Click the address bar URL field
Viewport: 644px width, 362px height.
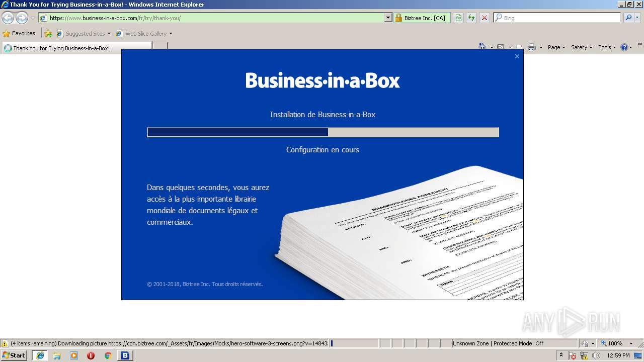[x=211, y=18]
